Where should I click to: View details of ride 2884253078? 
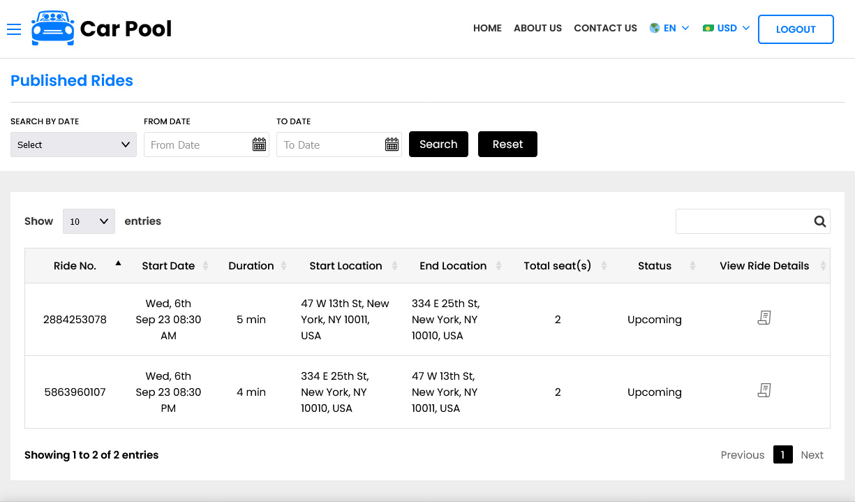click(x=764, y=318)
